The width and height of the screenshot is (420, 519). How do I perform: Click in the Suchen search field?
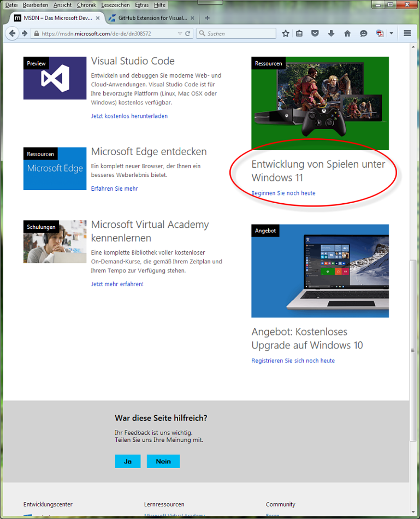tap(239, 33)
